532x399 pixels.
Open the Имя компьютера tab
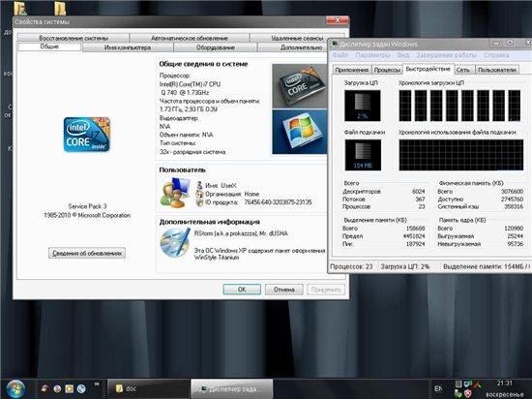click(128, 47)
